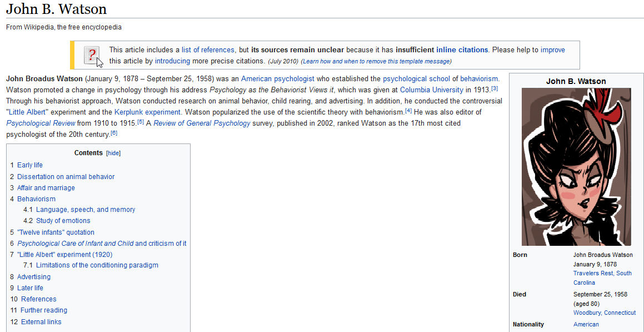Click citation reference [3]

tap(495, 88)
